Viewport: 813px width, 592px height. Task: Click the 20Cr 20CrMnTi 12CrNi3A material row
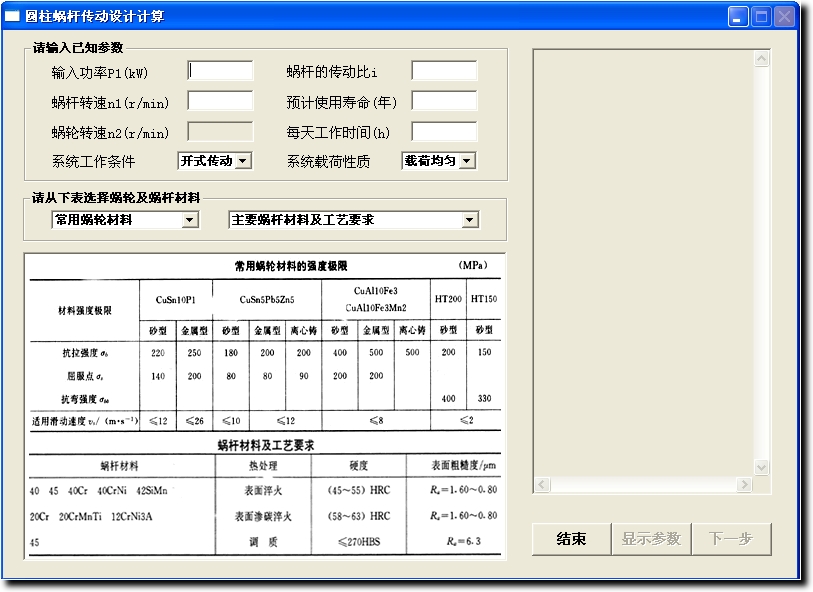click(x=91, y=516)
